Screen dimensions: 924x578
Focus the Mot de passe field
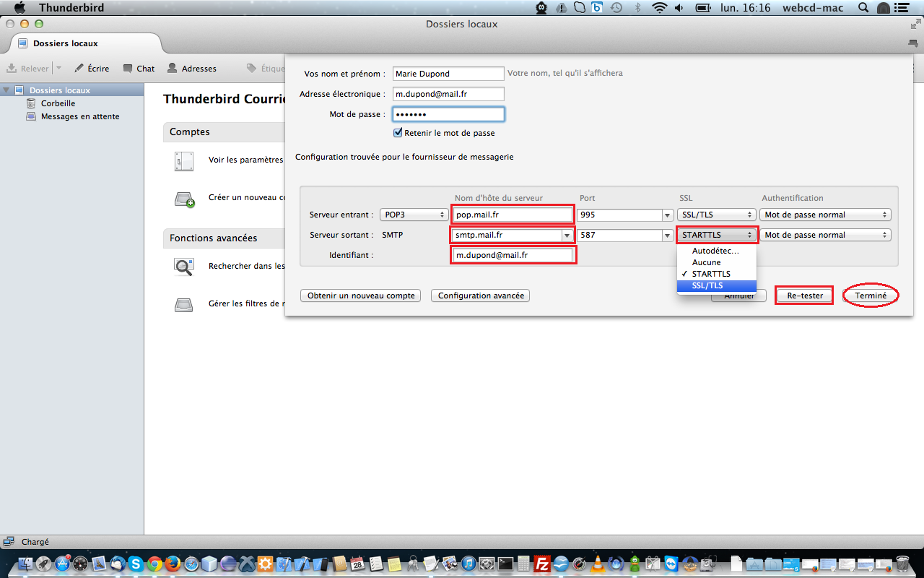pos(448,114)
